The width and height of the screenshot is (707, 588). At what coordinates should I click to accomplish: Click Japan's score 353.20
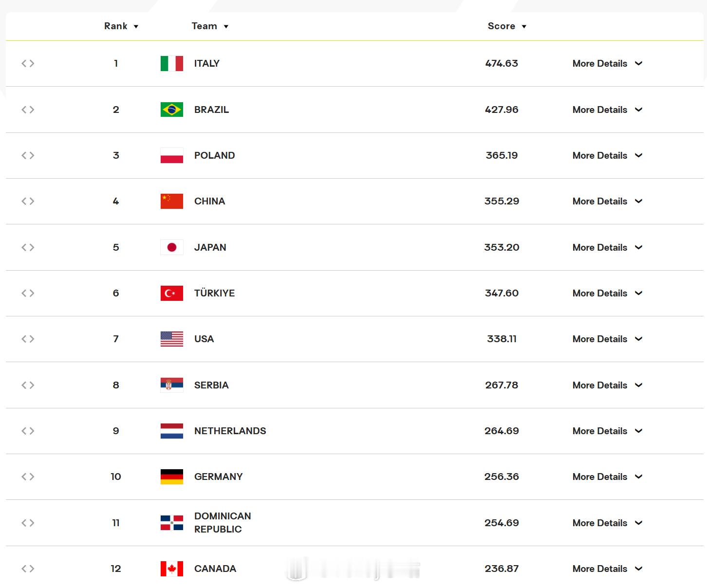click(502, 247)
